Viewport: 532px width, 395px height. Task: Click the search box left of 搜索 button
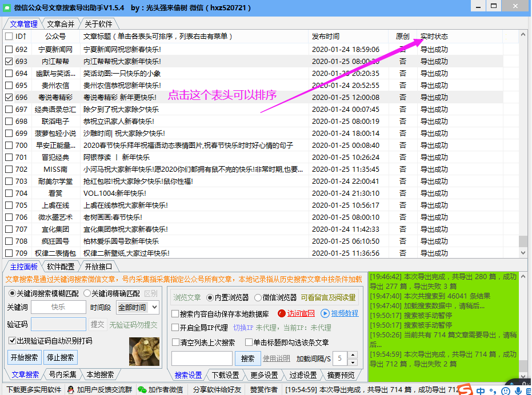point(202,358)
